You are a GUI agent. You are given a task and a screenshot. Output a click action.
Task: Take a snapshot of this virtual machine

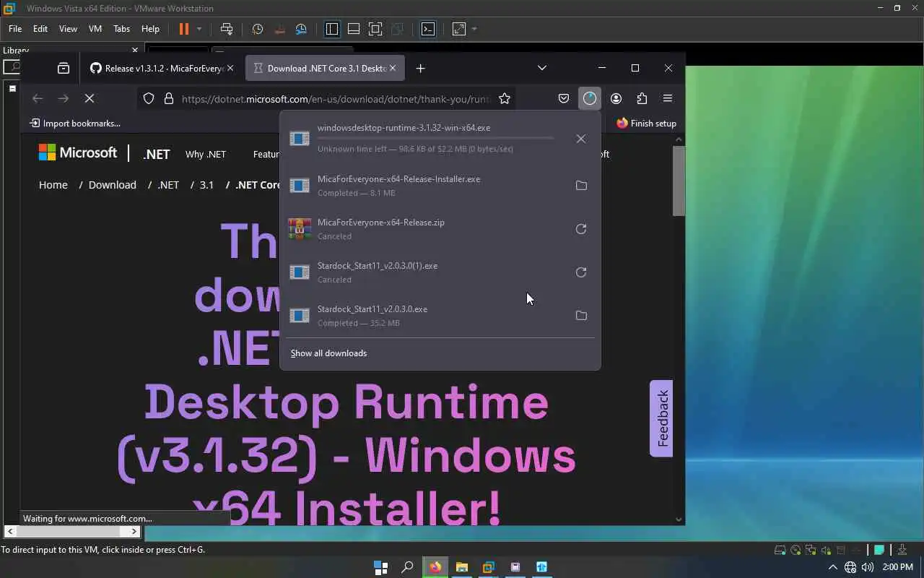[258, 29]
